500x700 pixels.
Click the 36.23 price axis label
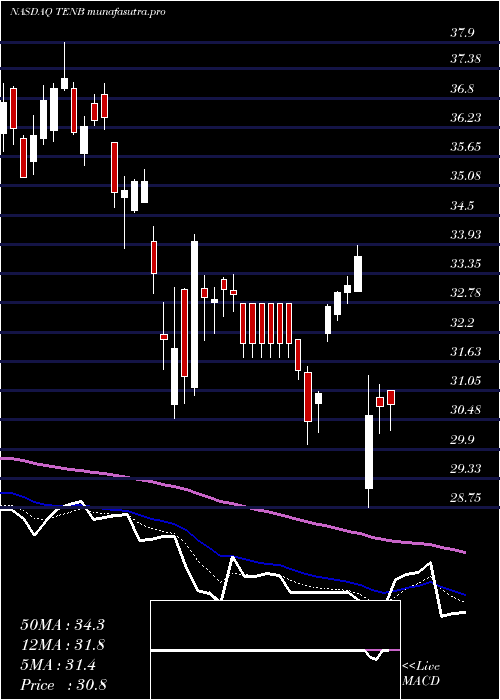pos(465,118)
